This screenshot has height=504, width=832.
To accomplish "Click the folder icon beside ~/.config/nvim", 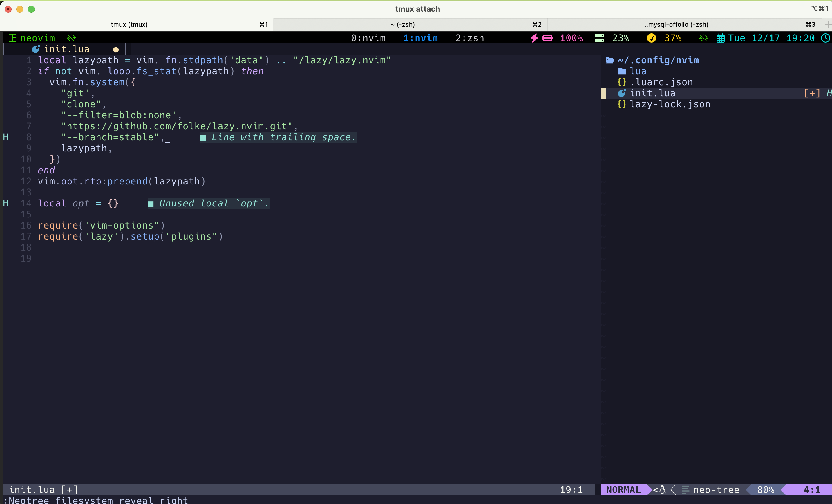I will click(609, 60).
